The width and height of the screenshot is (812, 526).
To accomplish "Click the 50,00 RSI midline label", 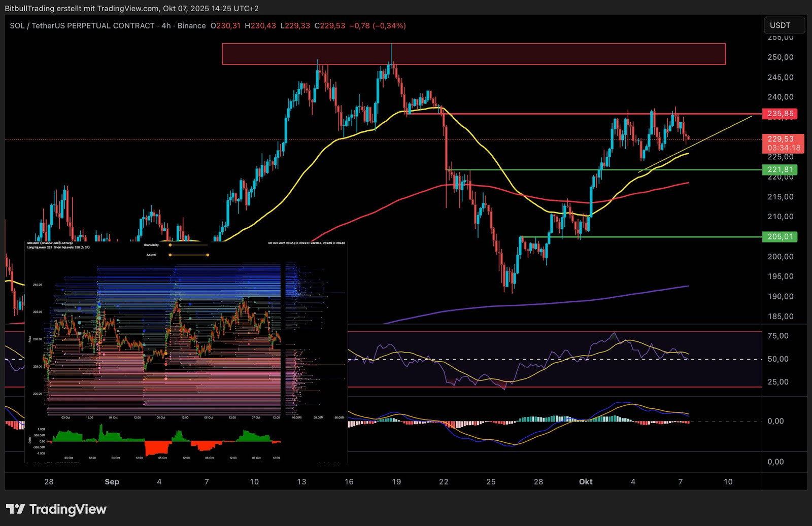I will (x=777, y=359).
